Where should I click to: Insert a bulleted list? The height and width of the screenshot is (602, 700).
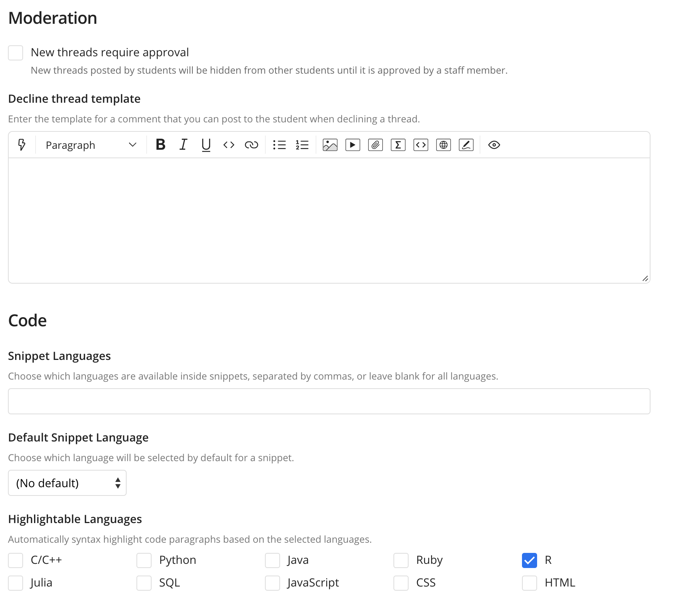click(x=279, y=145)
